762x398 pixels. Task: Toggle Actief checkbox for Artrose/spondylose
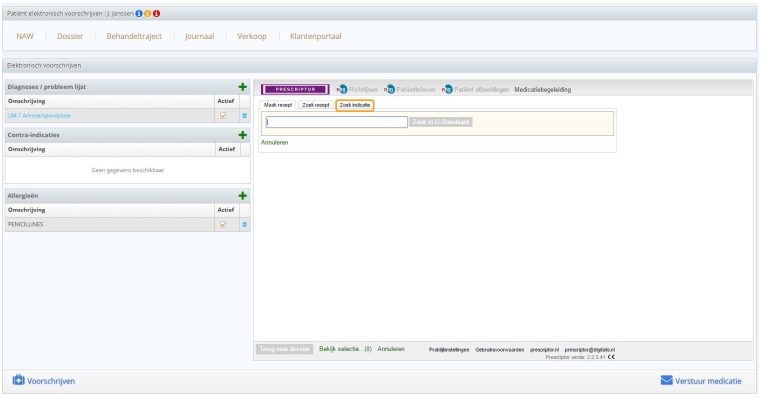(x=223, y=116)
